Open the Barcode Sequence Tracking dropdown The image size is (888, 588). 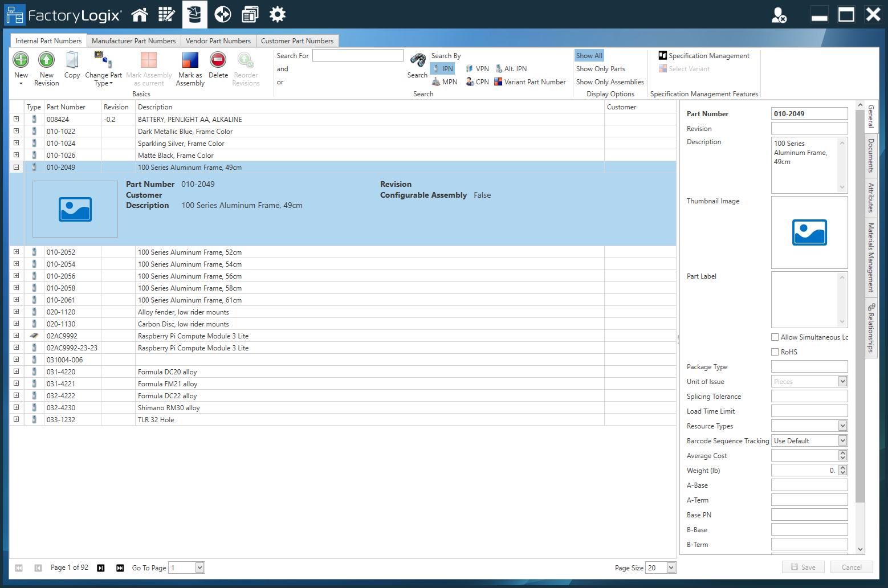click(842, 441)
